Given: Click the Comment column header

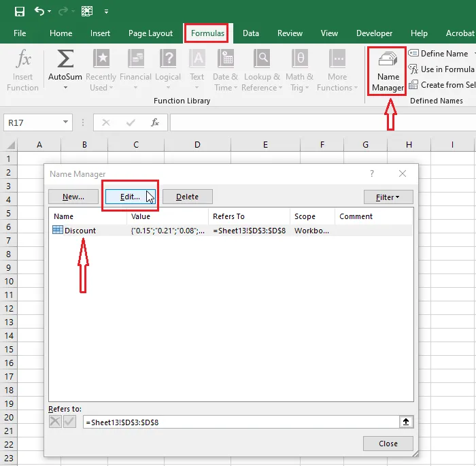Looking at the screenshot, I should [x=374, y=216].
